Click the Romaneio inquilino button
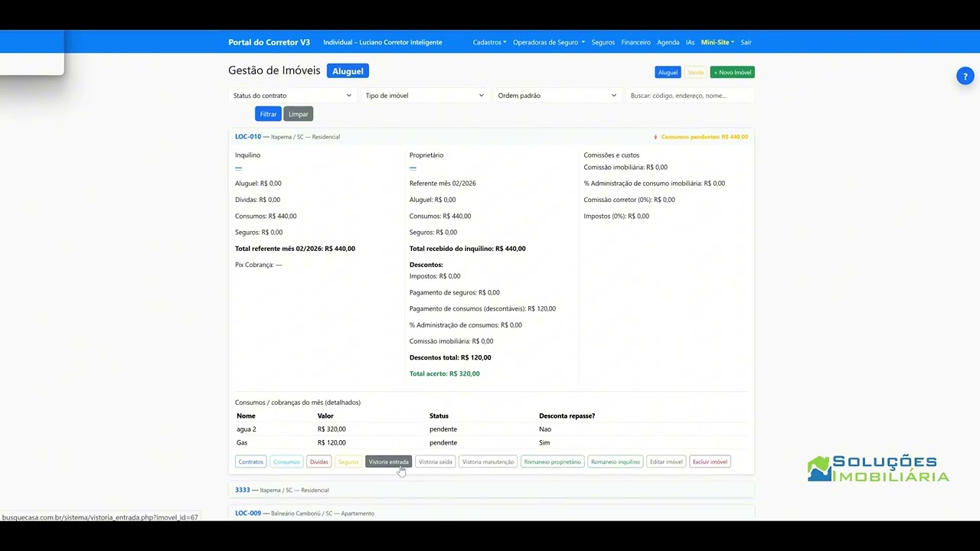 coord(616,461)
